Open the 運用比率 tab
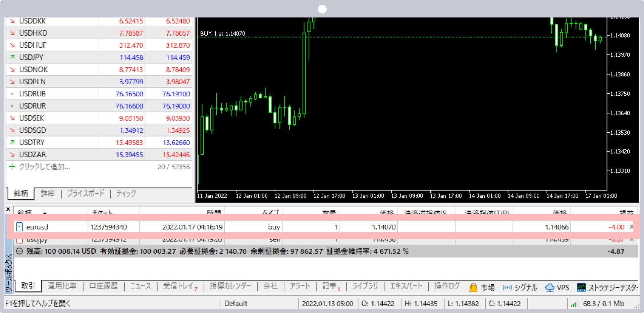 point(62,286)
